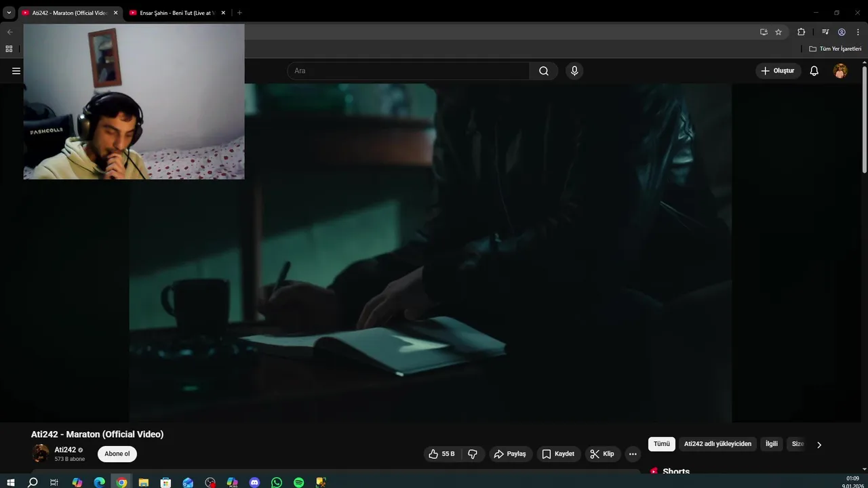Open Windows taskbar search
The height and width of the screenshot is (488, 868).
coord(33,483)
